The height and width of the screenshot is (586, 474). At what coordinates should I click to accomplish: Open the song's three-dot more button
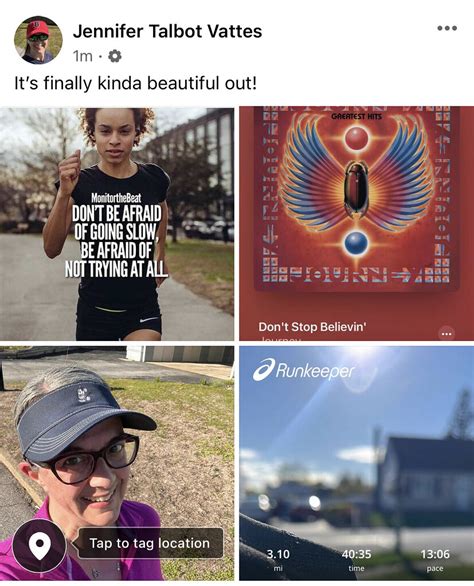pos(446,333)
